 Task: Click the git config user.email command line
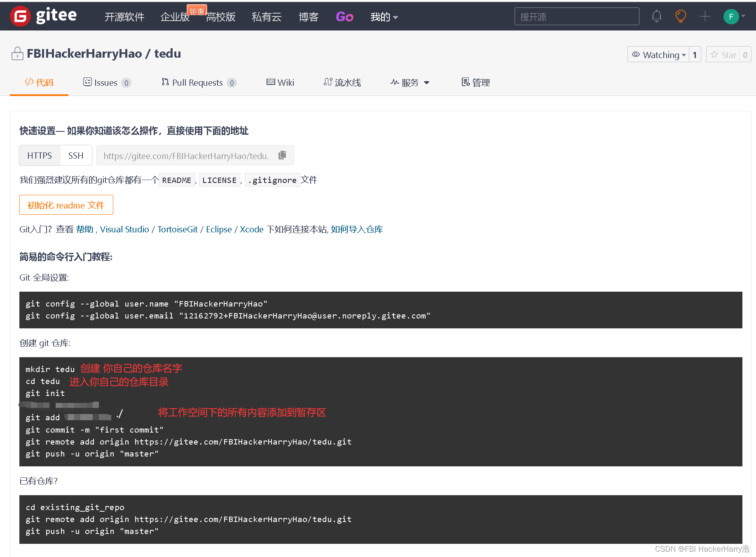[x=228, y=316]
